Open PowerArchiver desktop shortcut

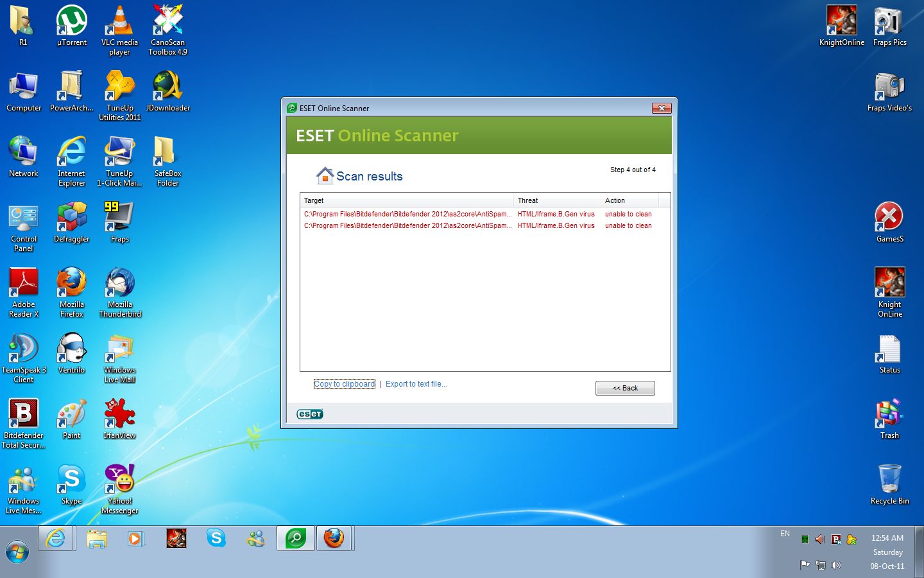(71, 92)
